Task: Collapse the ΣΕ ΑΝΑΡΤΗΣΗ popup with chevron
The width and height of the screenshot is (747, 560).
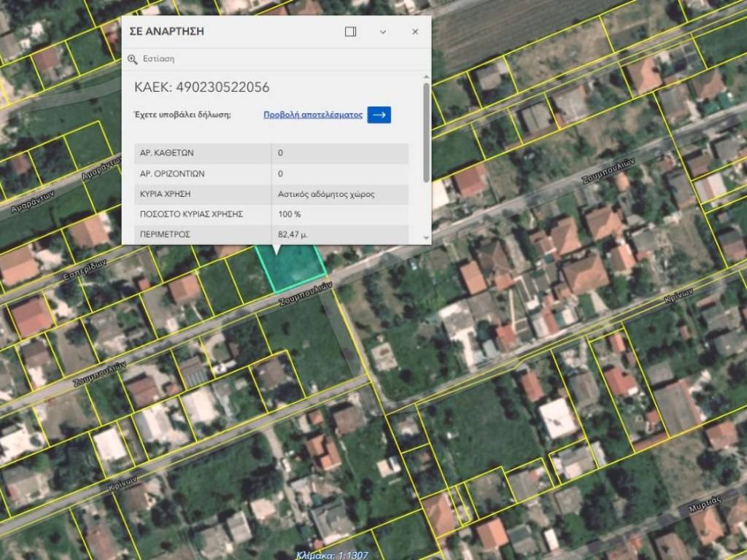Action: tap(383, 32)
